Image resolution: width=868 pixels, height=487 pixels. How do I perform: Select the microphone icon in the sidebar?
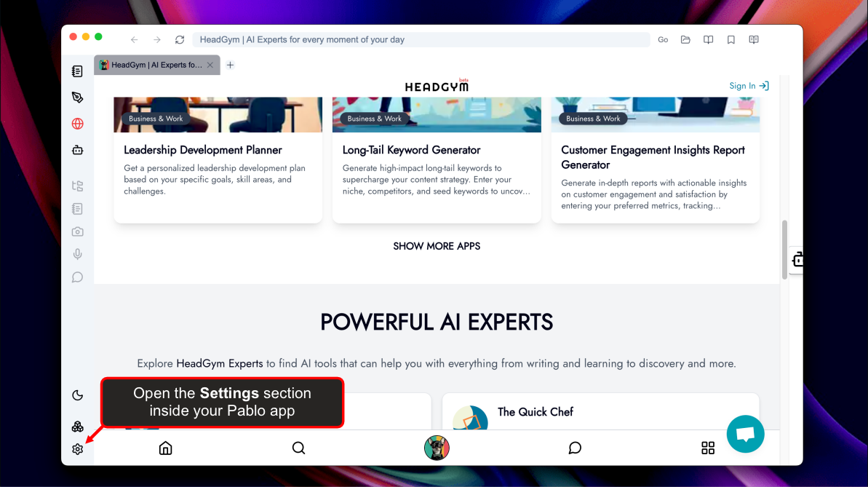[x=78, y=254]
